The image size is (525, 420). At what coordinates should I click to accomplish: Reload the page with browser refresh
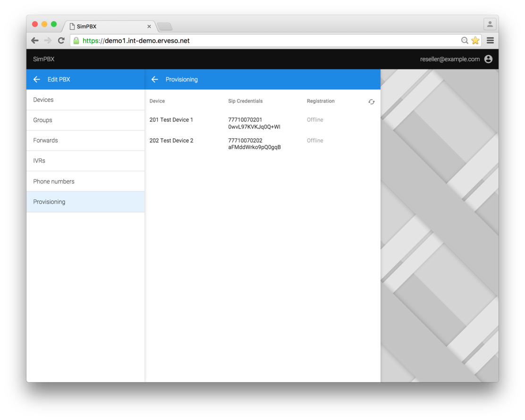[x=61, y=41]
